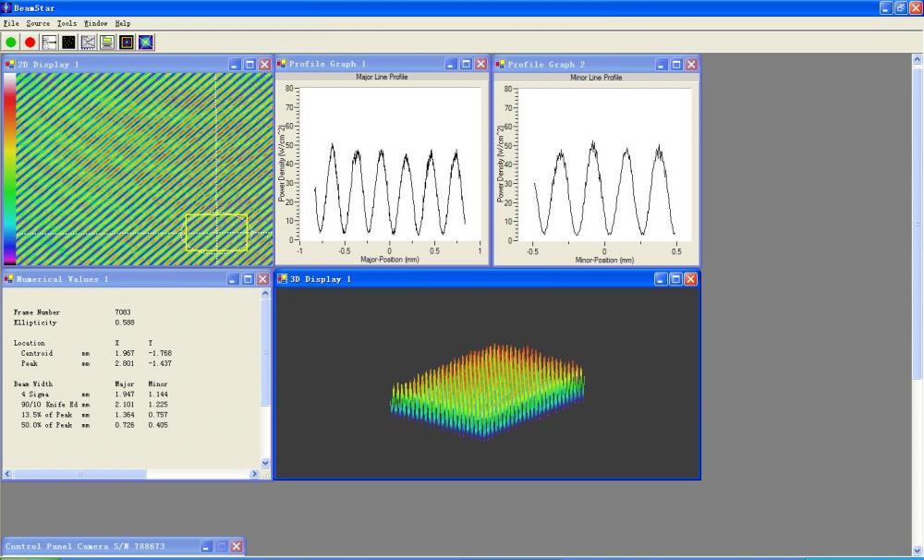Click the 4 Sigma minor value 1.144
This screenshot has height=560, width=924.
pos(158,394)
